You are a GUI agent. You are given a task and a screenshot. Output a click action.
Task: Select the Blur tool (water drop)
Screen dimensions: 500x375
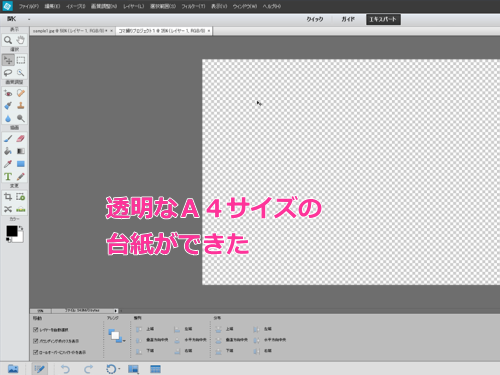(x=8, y=118)
